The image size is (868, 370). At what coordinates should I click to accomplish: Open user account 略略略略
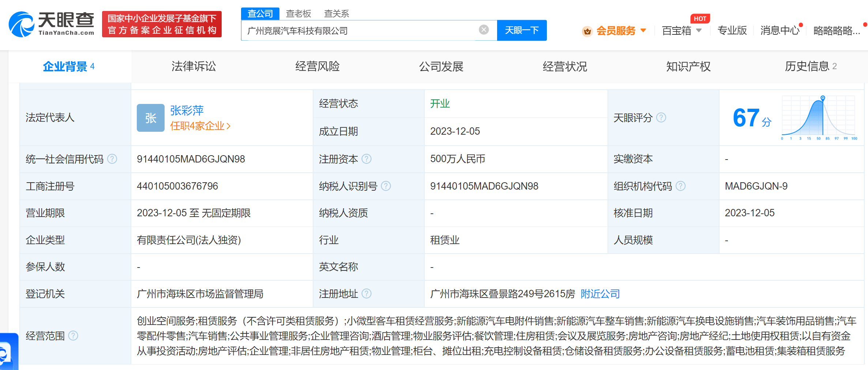pos(837,30)
